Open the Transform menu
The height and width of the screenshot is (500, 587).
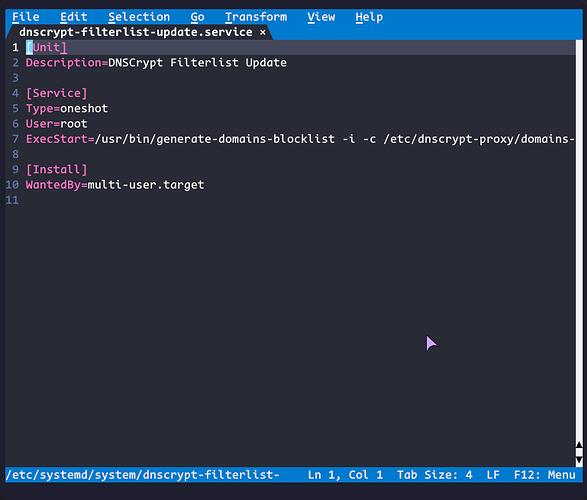256,17
